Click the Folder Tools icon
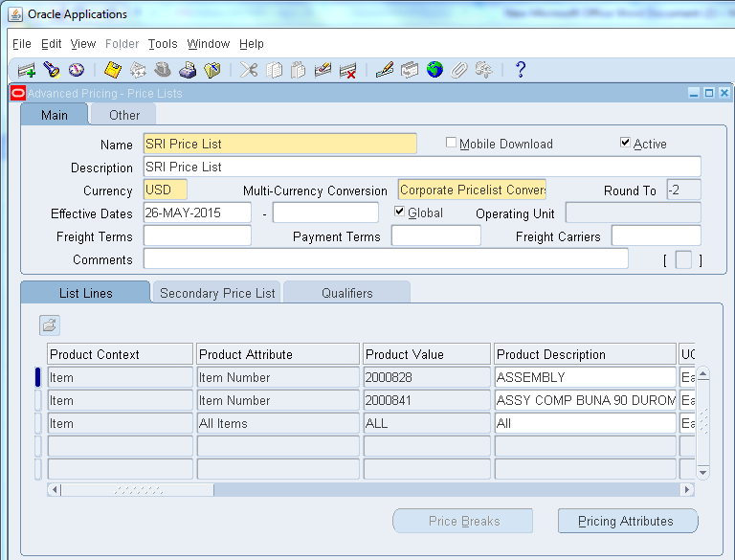The height and width of the screenshot is (560, 735). [483, 70]
